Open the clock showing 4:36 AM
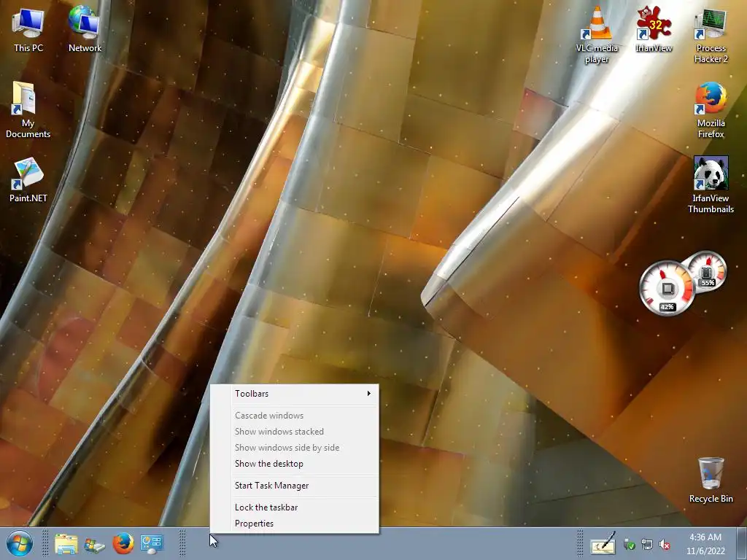 (705, 544)
